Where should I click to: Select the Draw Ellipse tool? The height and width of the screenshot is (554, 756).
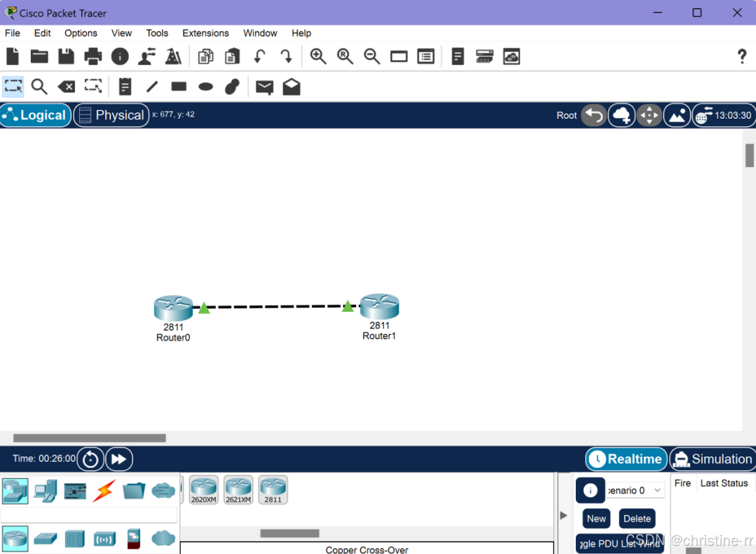pos(206,87)
